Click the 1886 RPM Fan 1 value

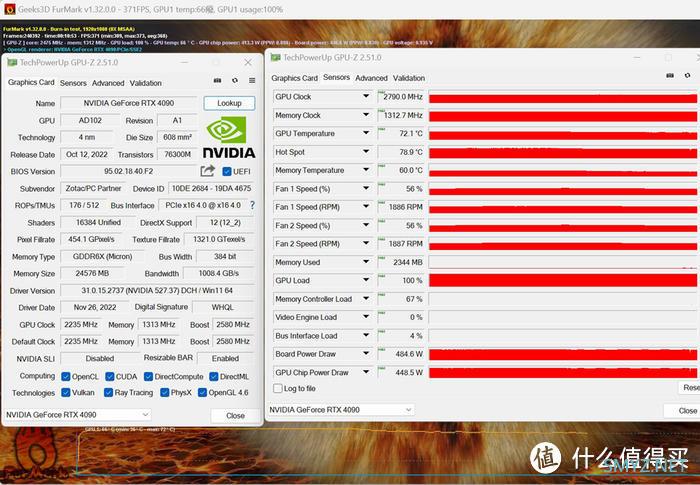pyautogui.click(x=400, y=207)
